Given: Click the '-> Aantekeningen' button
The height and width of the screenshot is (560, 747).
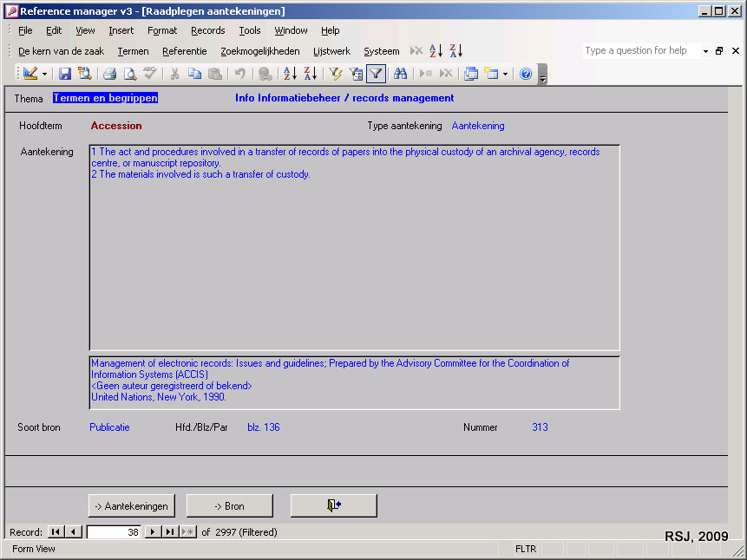Looking at the screenshot, I should click(131, 505).
